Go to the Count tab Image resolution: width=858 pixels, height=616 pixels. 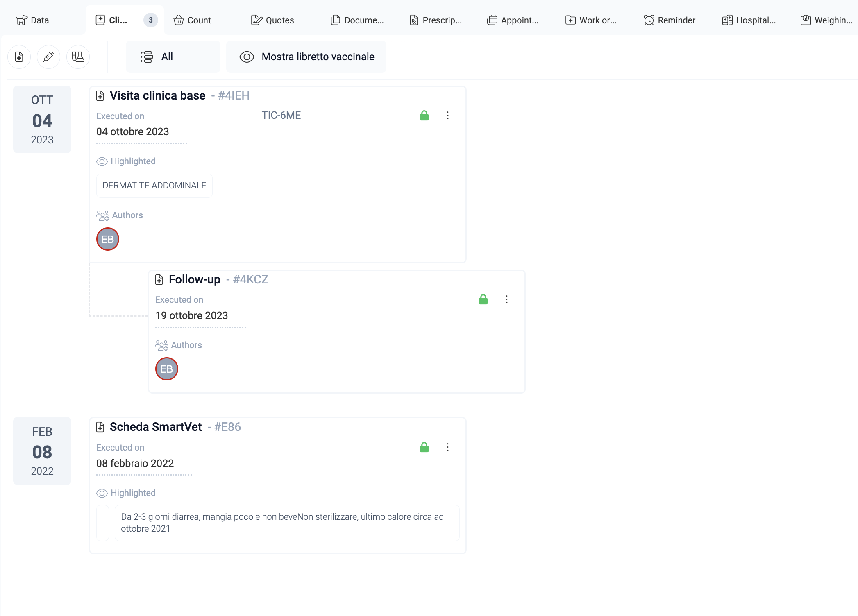[x=192, y=20]
